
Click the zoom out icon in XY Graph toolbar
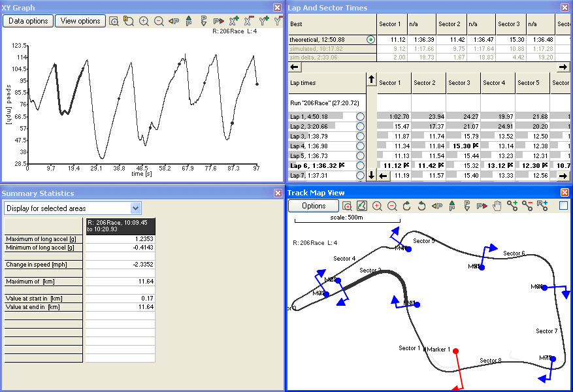[159, 21]
